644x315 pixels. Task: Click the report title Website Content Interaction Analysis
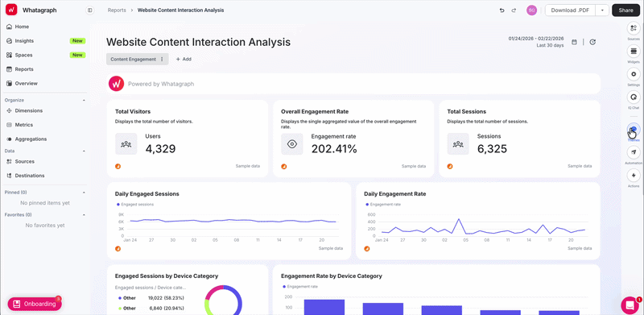click(198, 42)
